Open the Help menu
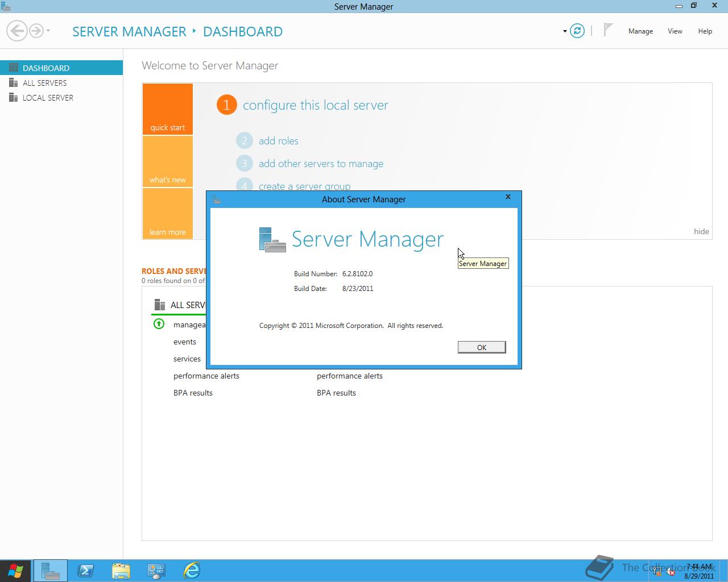Screen dimensions: 728x582 pyautogui.click(x=705, y=31)
